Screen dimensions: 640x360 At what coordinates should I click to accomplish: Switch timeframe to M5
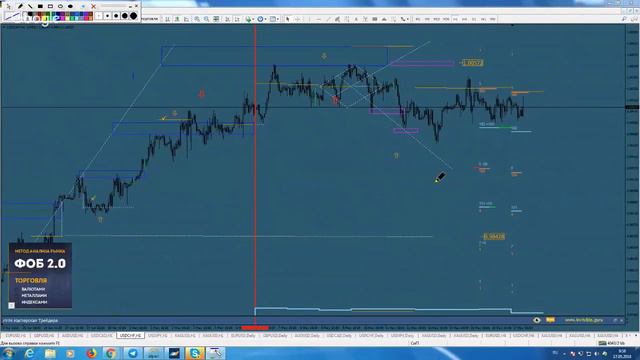427,19
